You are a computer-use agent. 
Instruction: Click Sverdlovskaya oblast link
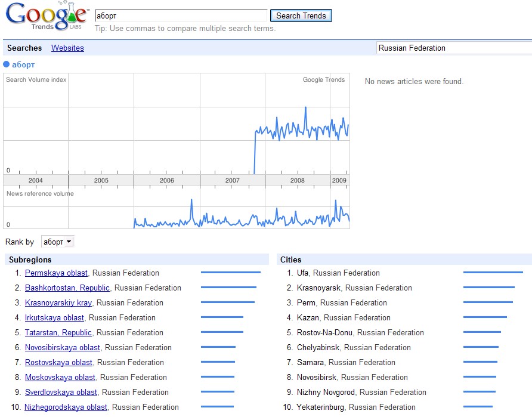click(61, 393)
